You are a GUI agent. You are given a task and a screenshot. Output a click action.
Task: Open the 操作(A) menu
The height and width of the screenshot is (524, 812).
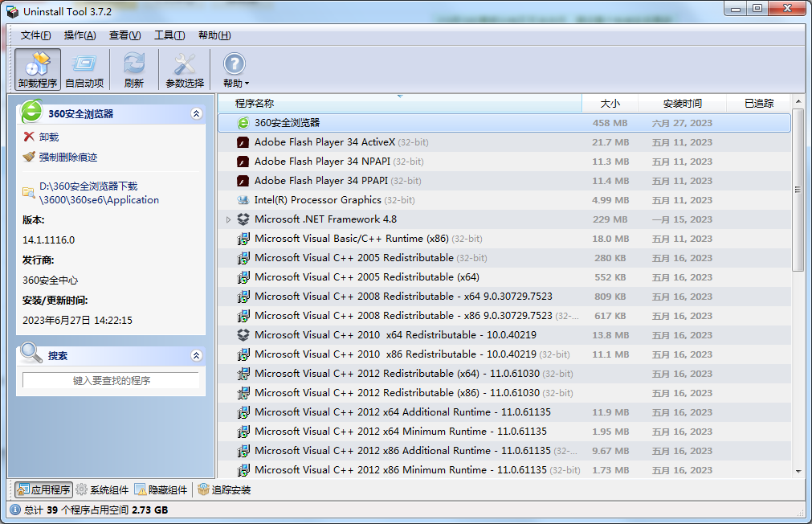click(x=80, y=35)
